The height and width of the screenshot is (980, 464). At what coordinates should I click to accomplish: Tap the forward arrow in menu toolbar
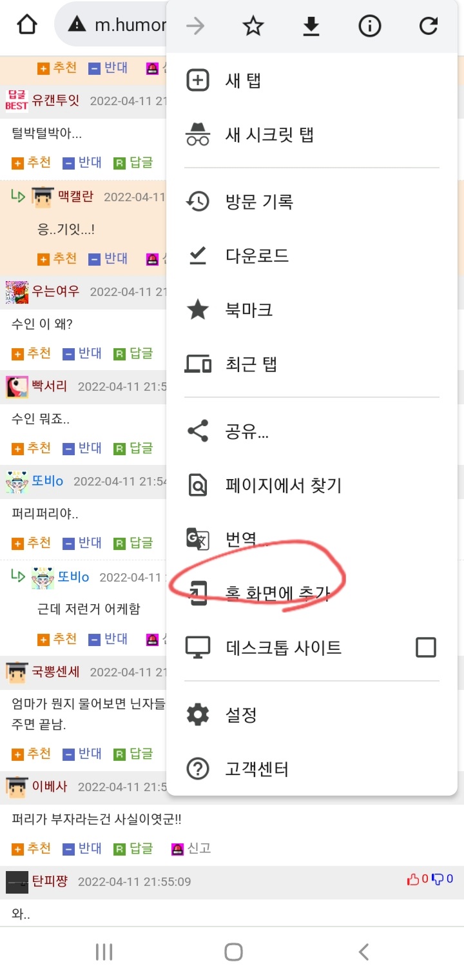pyautogui.click(x=195, y=26)
